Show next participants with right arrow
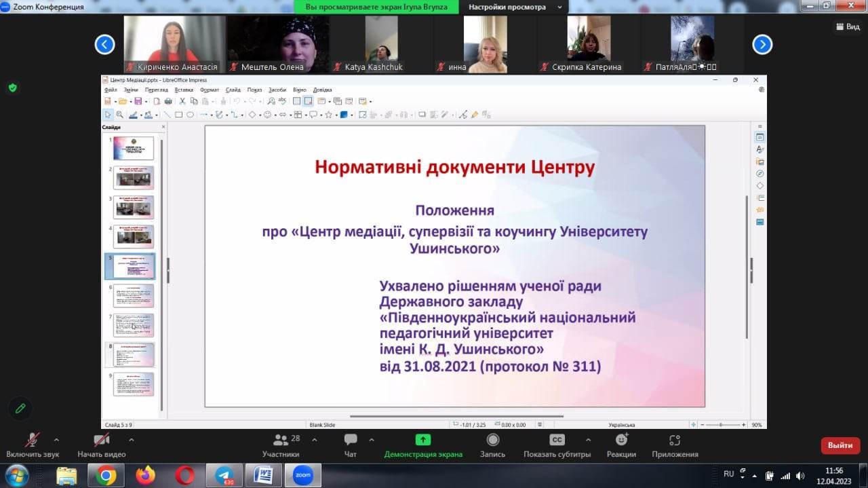Viewport: 868px width, 488px height. pyautogui.click(x=762, y=45)
